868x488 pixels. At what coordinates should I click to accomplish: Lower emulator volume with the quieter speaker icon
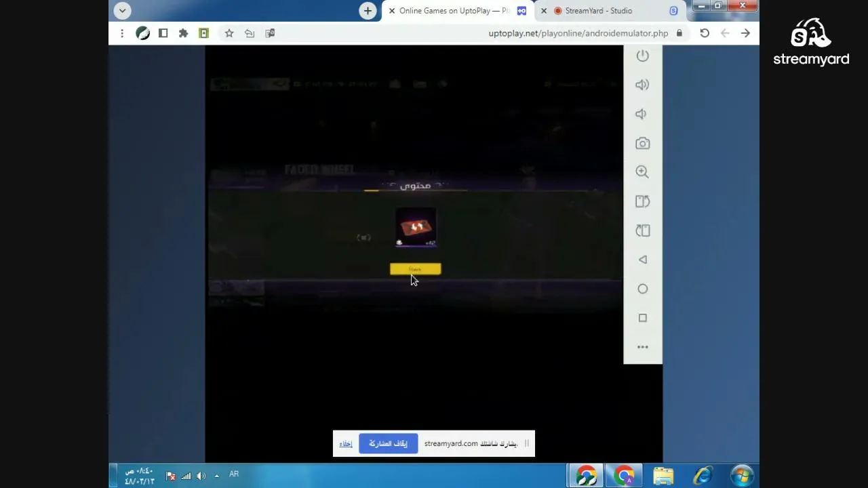click(641, 114)
